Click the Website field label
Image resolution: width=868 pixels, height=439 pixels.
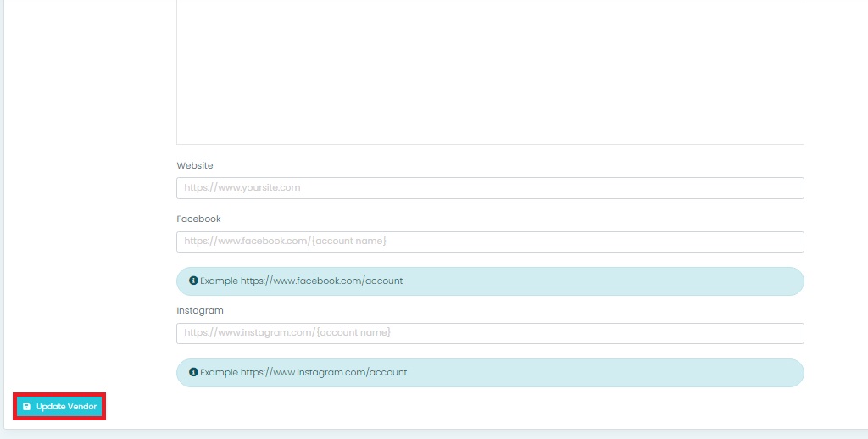click(195, 166)
